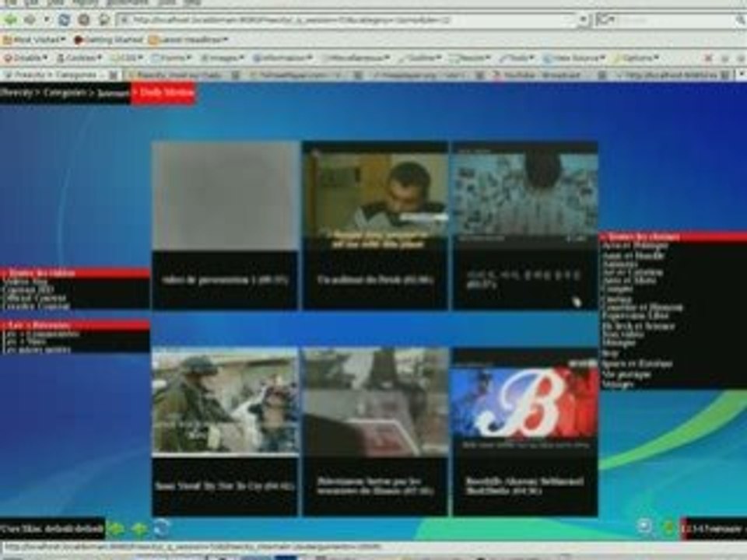Screen dimensions: 747x560
Task: Click the second green arrow icon at page bottom
Action: pyautogui.click(x=139, y=529)
